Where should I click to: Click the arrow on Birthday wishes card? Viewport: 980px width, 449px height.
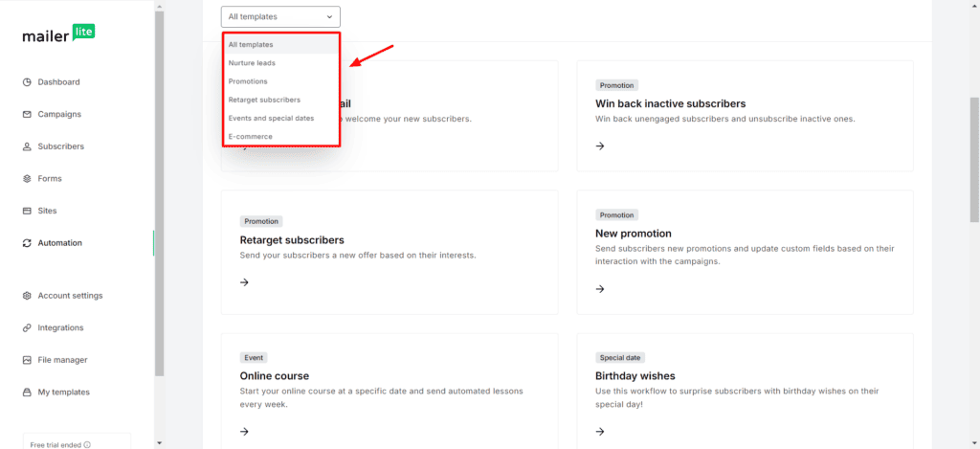(600, 432)
